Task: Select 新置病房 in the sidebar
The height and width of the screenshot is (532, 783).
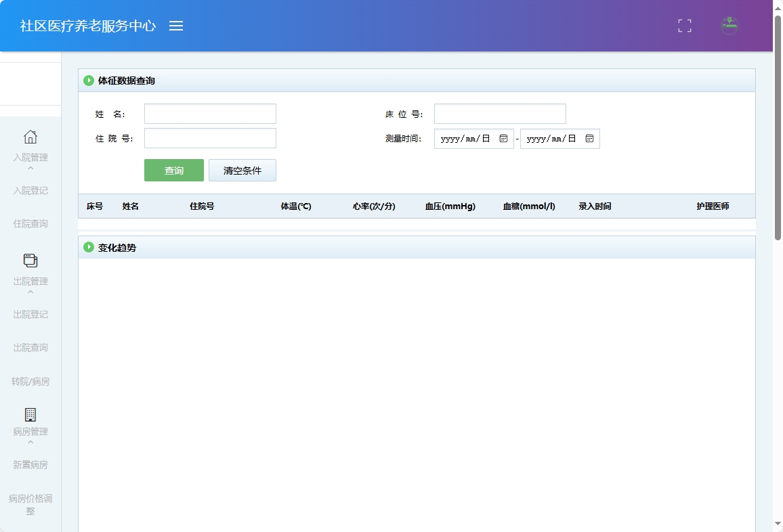Action: (x=30, y=464)
